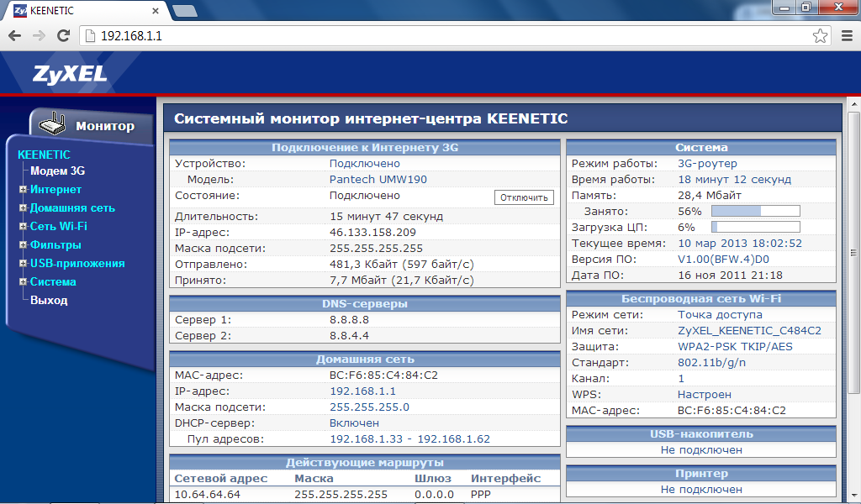Click the WPS status Настроен link
This screenshot has width=861, height=504.
point(705,394)
